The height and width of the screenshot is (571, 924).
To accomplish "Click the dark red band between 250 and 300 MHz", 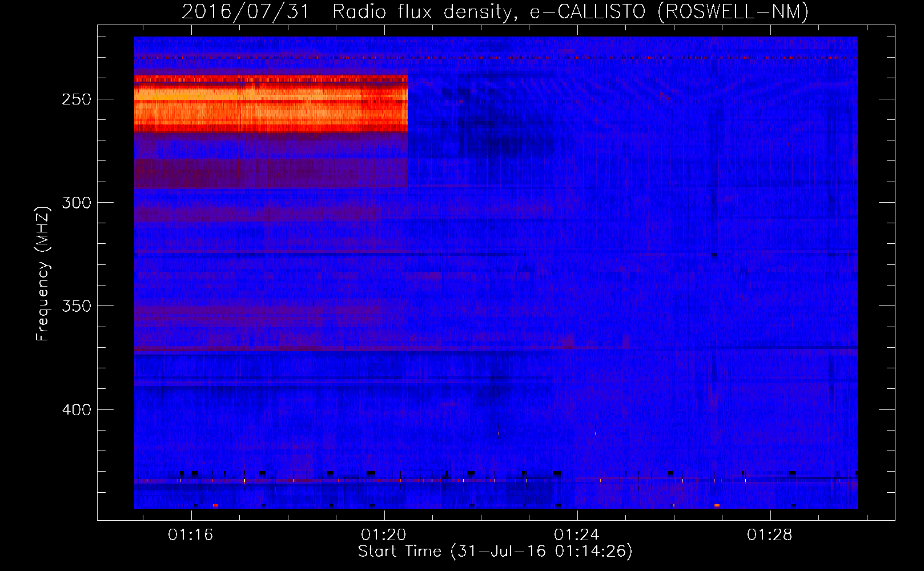I will click(x=271, y=174).
